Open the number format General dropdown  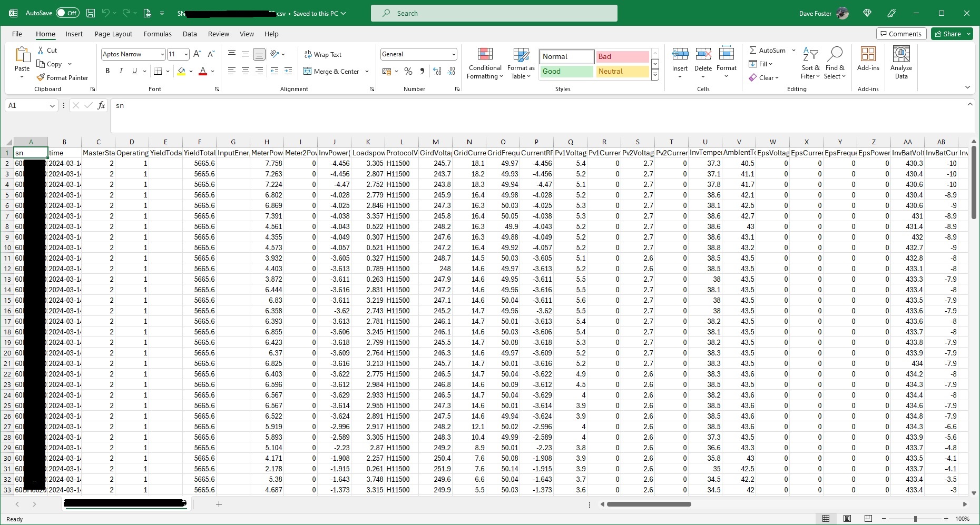point(453,54)
